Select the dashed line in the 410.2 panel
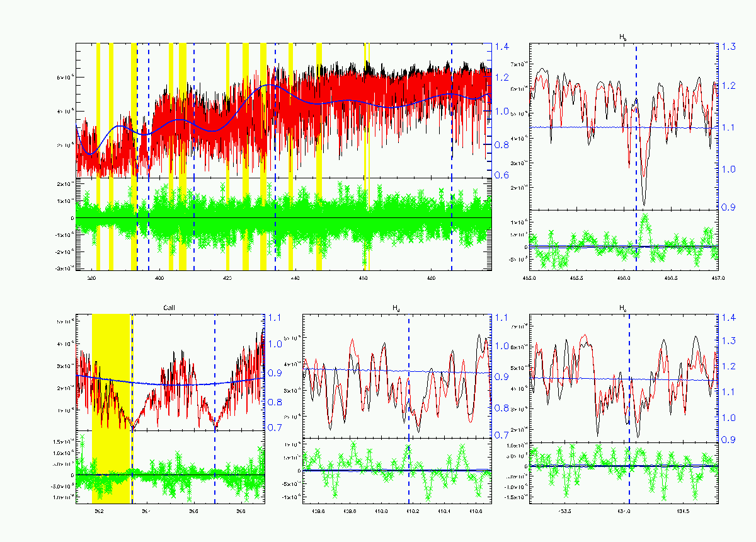Image resolution: width=756 pixels, height=542 pixels. tap(409, 408)
